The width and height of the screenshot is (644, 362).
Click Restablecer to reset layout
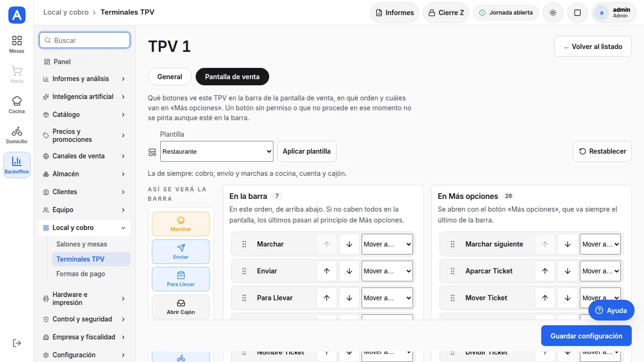tap(603, 151)
